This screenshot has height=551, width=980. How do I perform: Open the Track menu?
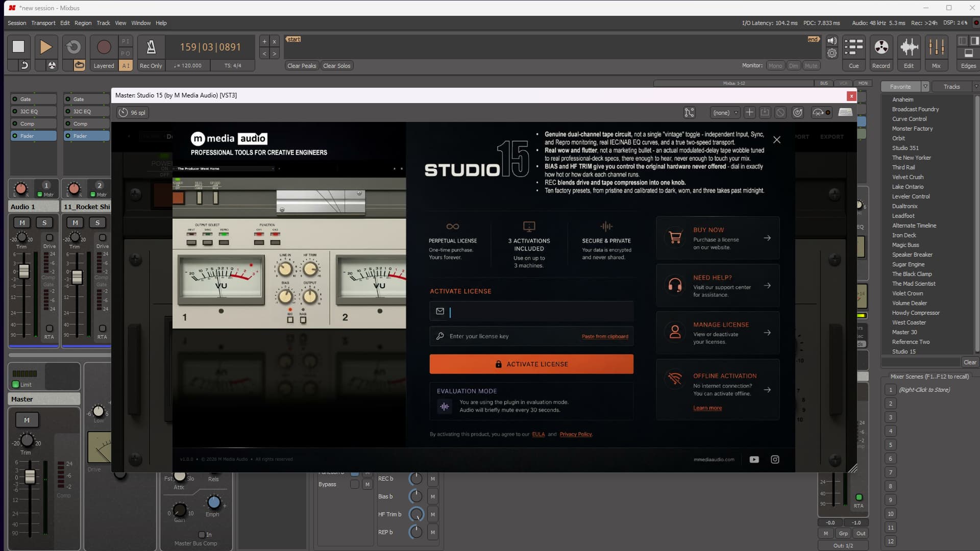(x=103, y=23)
